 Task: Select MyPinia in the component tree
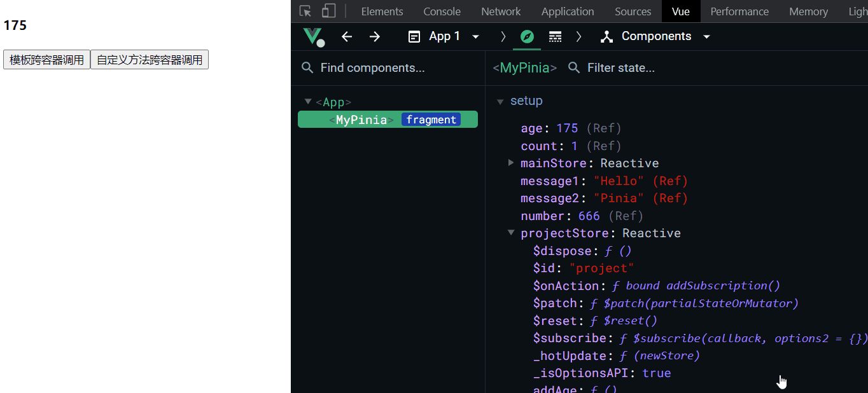point(388,120)
